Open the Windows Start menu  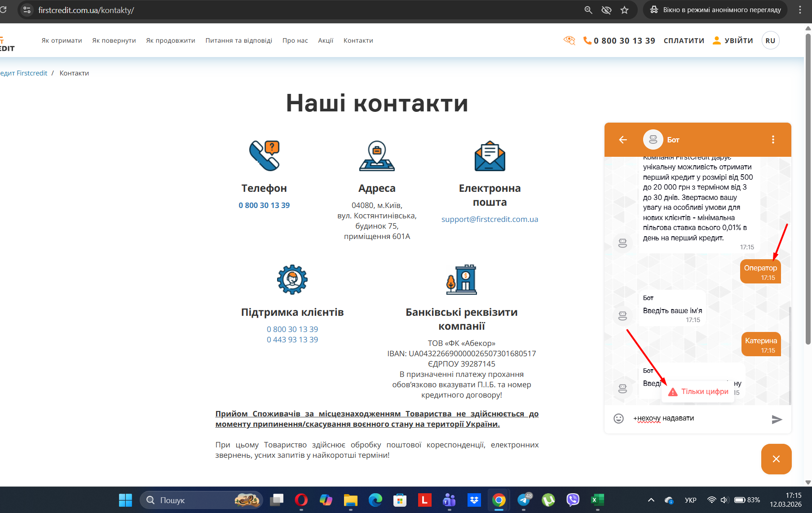(125, 500)
